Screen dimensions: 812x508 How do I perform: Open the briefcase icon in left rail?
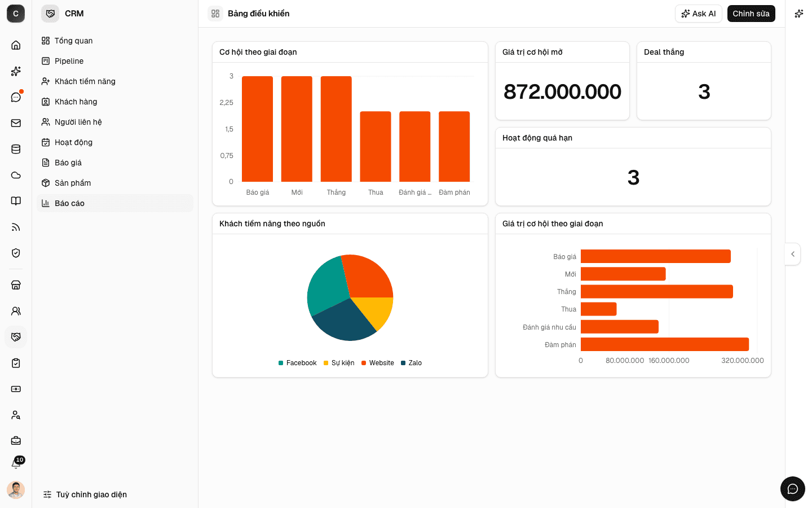[x=16, y=441]
